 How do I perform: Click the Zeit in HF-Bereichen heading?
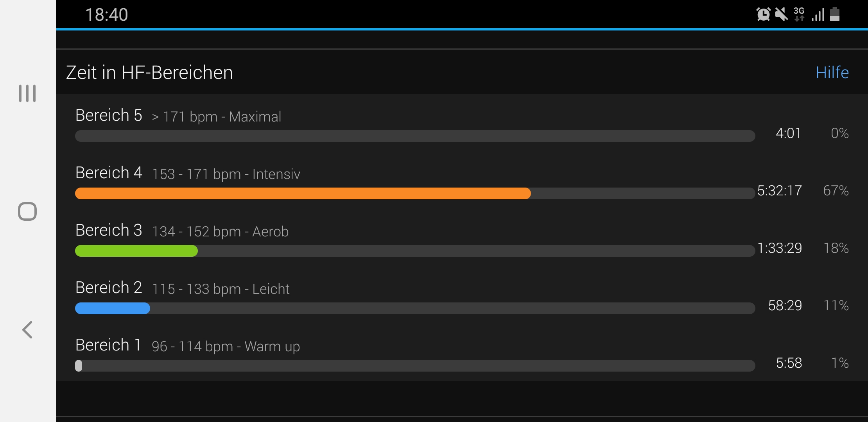click(x=149, y=73)
